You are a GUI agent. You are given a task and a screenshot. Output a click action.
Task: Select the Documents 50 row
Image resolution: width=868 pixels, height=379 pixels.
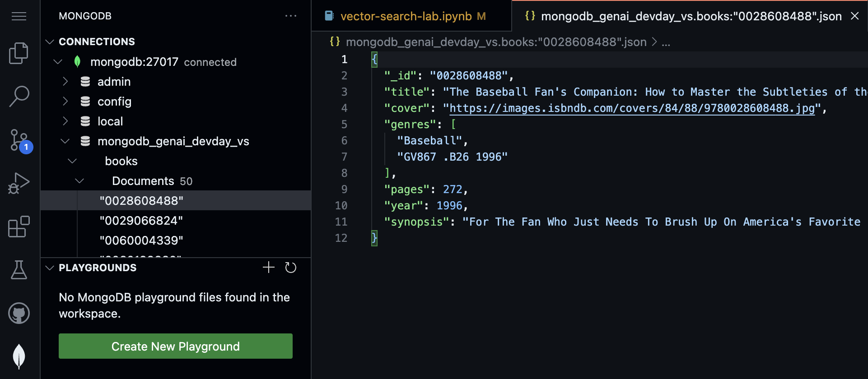pos(176,181)
